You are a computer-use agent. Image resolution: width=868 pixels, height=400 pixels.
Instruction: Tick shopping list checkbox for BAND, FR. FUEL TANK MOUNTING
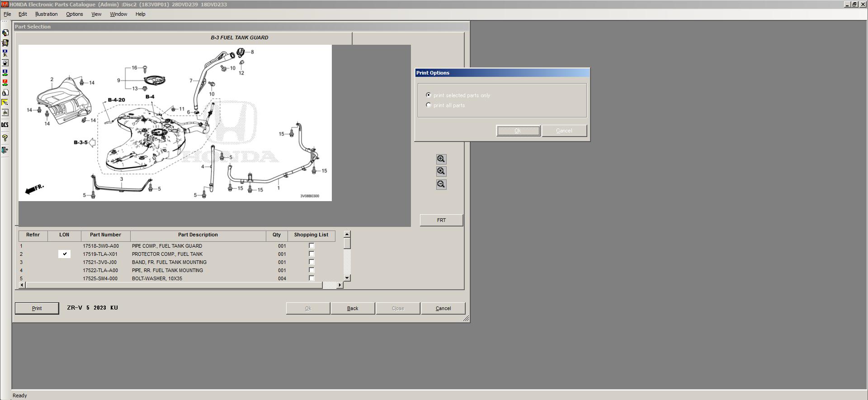click(x=311, y=262)
